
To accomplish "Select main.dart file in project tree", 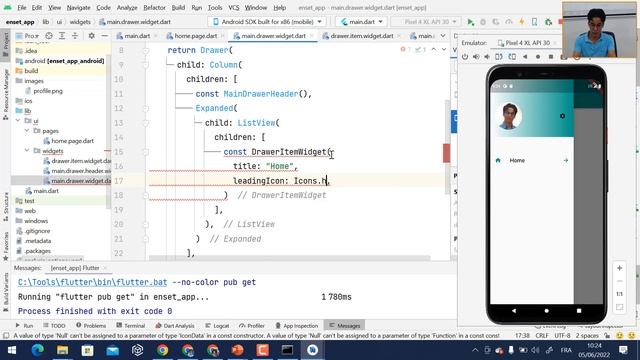I will [46, 191].
